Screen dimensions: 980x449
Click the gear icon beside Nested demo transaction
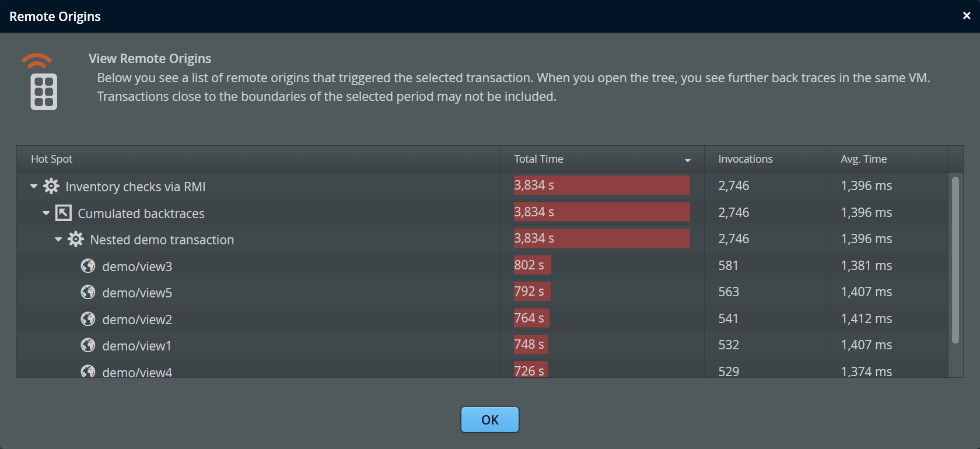coord(76,239)
